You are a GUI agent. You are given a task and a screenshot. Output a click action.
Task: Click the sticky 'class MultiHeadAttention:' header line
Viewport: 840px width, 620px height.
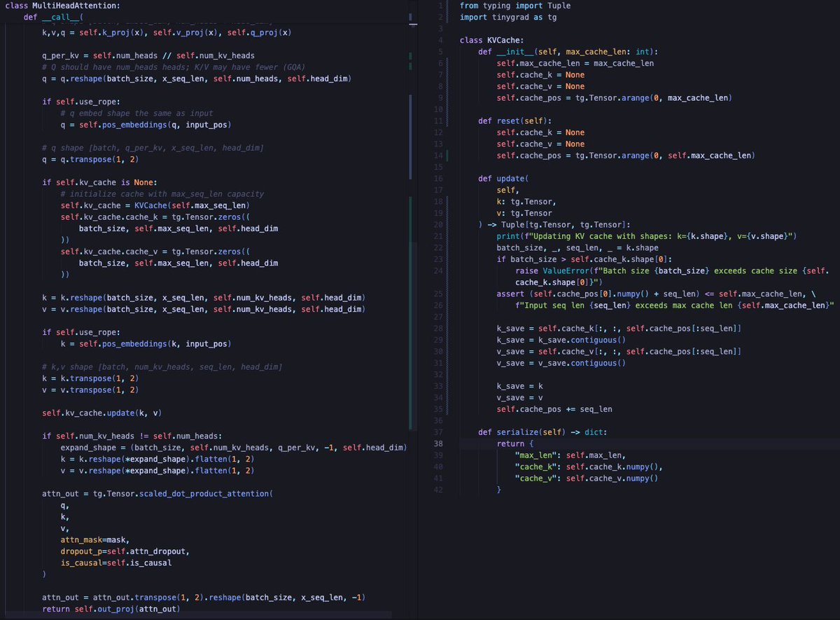(x=62, y=6)
